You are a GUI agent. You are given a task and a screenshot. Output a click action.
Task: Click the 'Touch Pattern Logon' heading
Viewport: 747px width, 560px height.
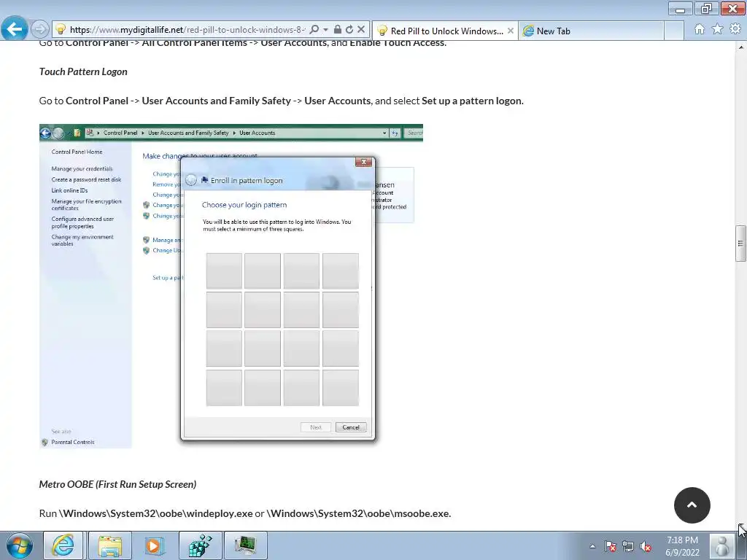(x=83, y=71)
